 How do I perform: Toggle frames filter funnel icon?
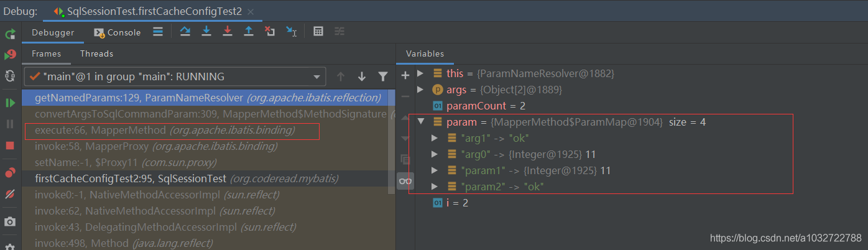pos(382,76)
